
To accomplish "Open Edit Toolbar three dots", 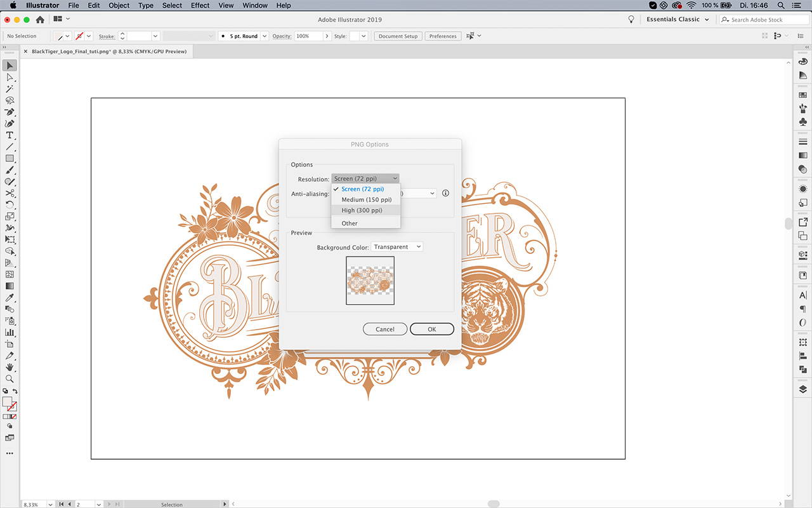I will (x=10, y=453).
